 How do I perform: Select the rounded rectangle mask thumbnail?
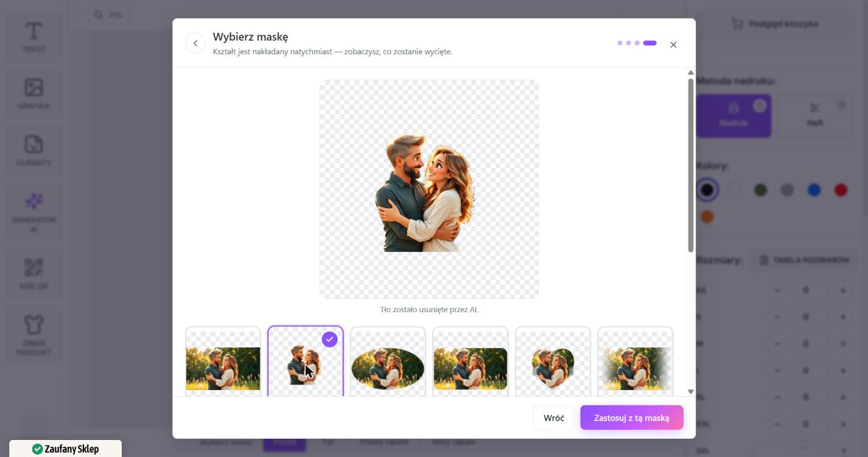point(471,362)
